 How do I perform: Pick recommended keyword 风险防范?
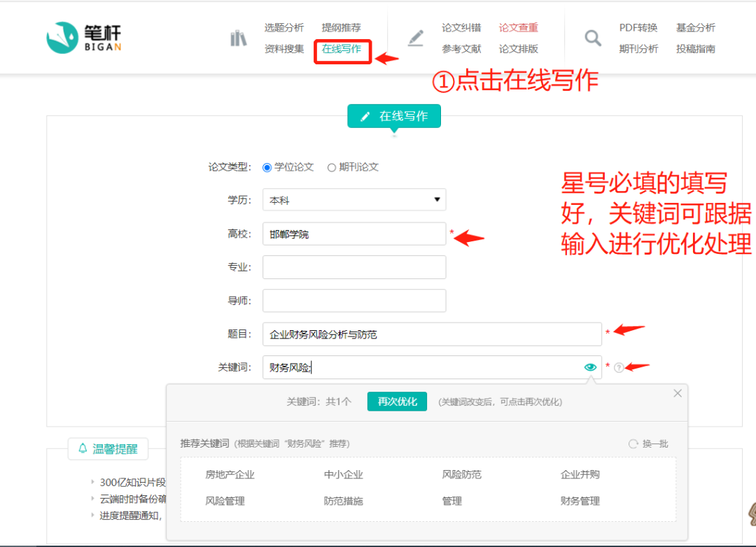click(461, 474)
